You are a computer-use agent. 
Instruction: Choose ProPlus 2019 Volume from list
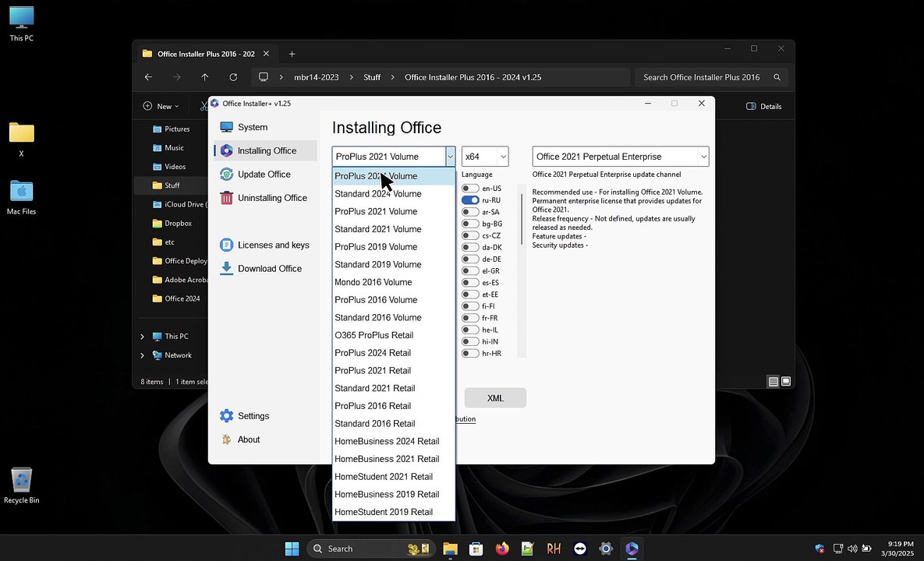click(394, 247)
